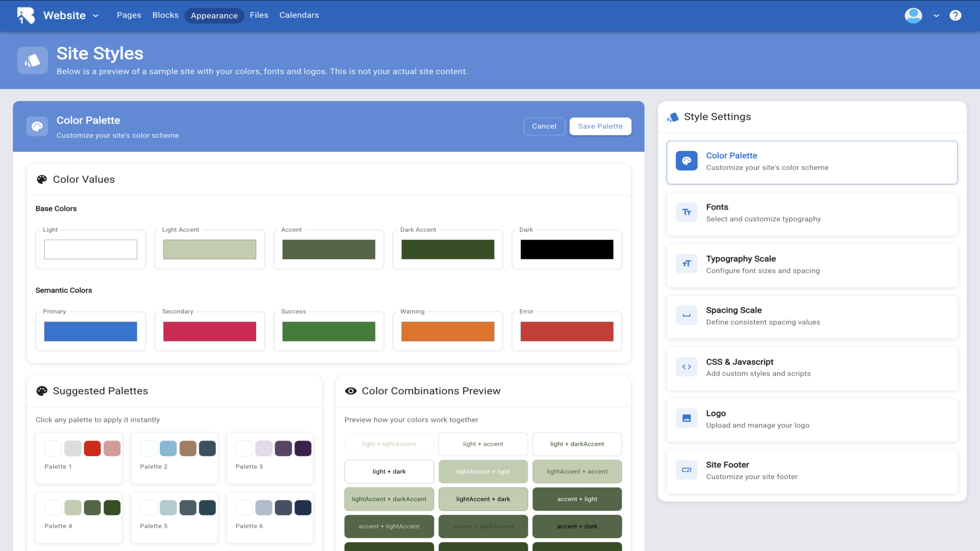Viewport: 980px width, 551px height.
Task: Click the Color Palette icon in Style Settings
Action: pos(687,161)
